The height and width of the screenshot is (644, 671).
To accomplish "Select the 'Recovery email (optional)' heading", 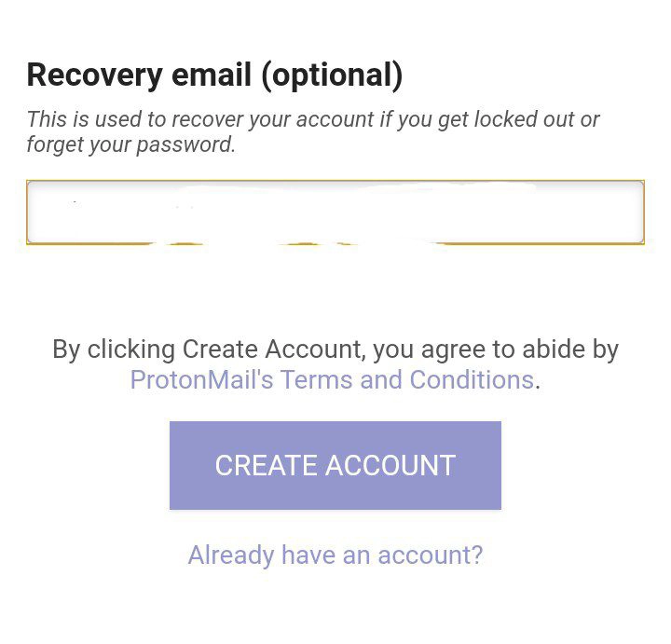I will click(214, 75).
